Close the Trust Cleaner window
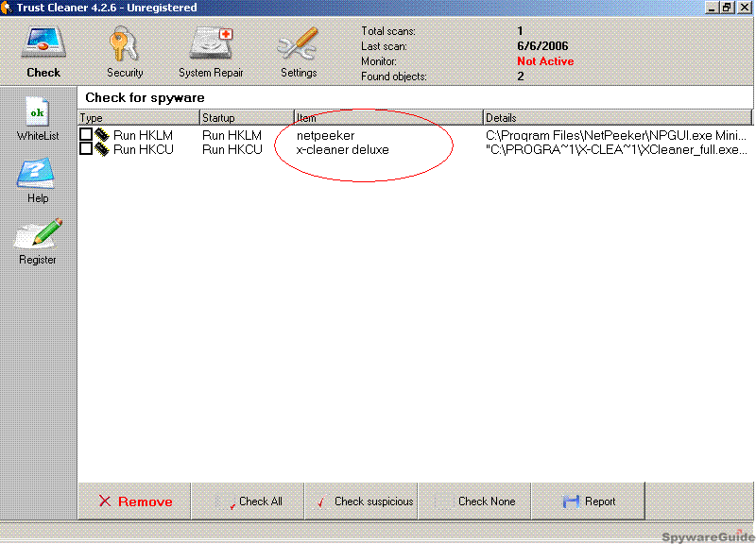Screen dimensions: 756x544 (744, 8)
